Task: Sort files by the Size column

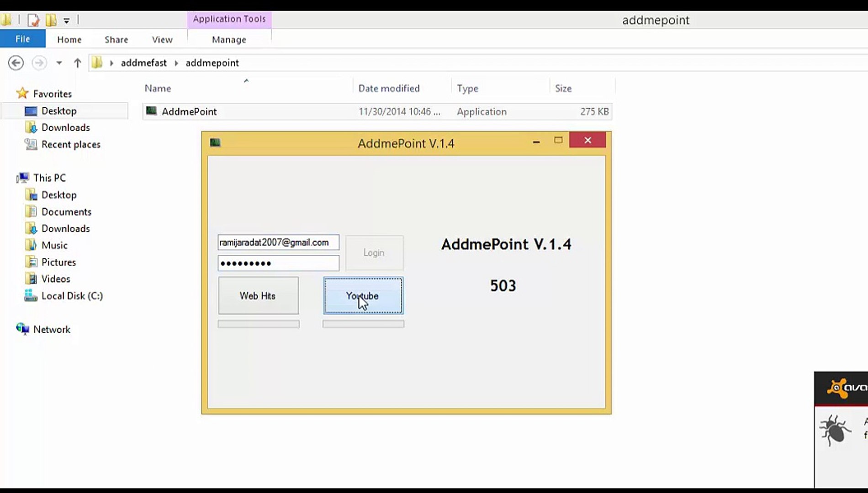Action: click(563, 88)
